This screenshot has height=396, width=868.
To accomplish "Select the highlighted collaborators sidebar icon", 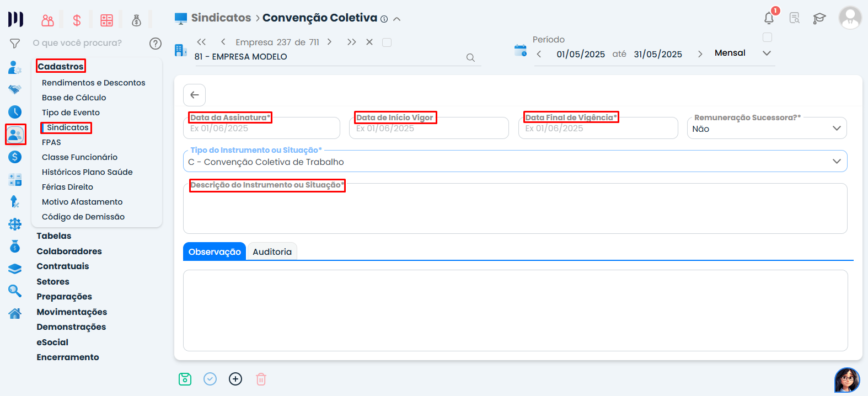I will click(x=15, y=135).
